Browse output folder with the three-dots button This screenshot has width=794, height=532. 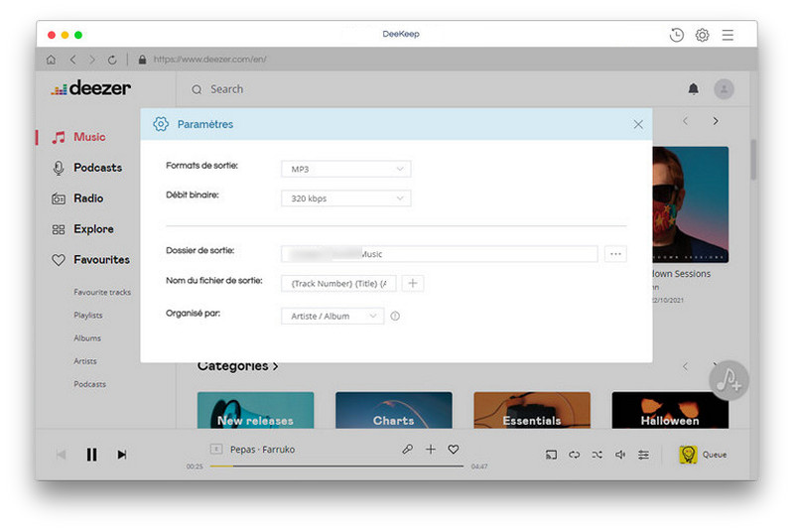point(615,254)
